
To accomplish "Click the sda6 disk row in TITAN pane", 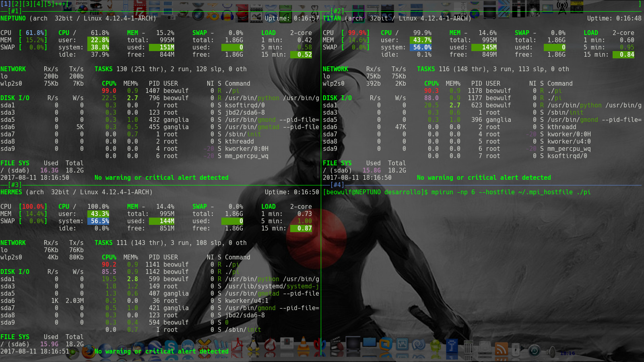I will pyautogui.click(x=364, y=127).
